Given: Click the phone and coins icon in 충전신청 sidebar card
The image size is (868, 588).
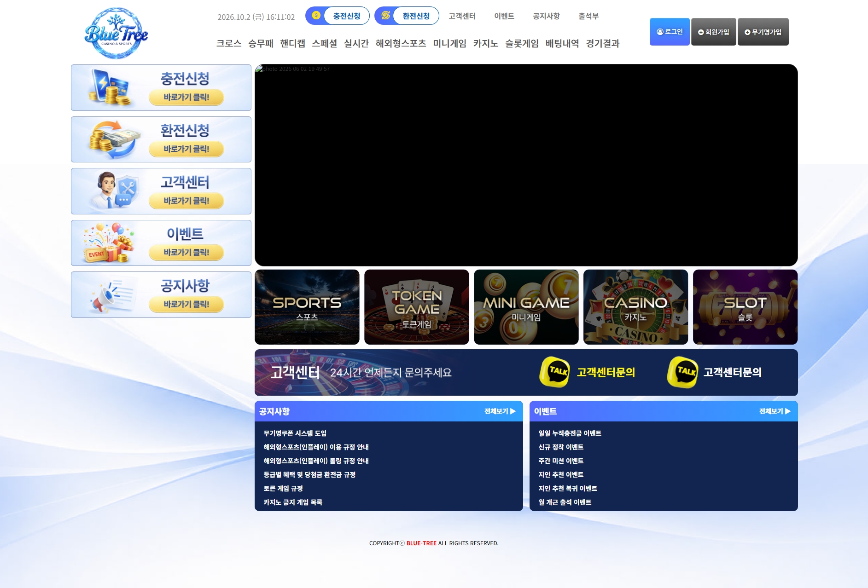Looking at the screenshot, I should (110, 87).
